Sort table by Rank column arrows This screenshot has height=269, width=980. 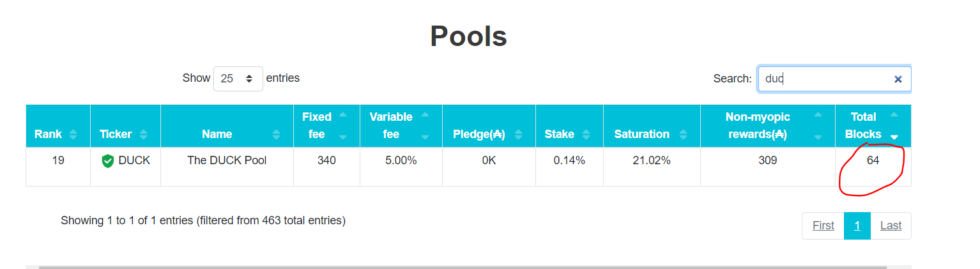[73, 134]
